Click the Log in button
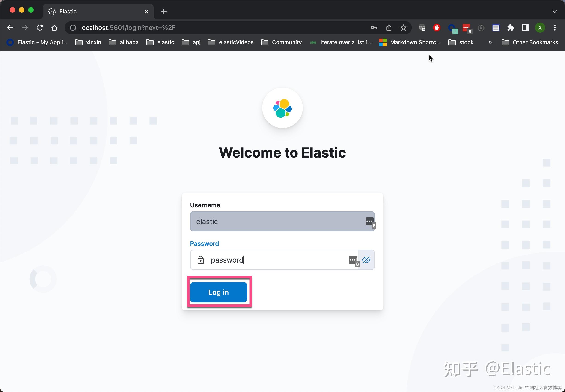The image size is (565, 392). 219,292
